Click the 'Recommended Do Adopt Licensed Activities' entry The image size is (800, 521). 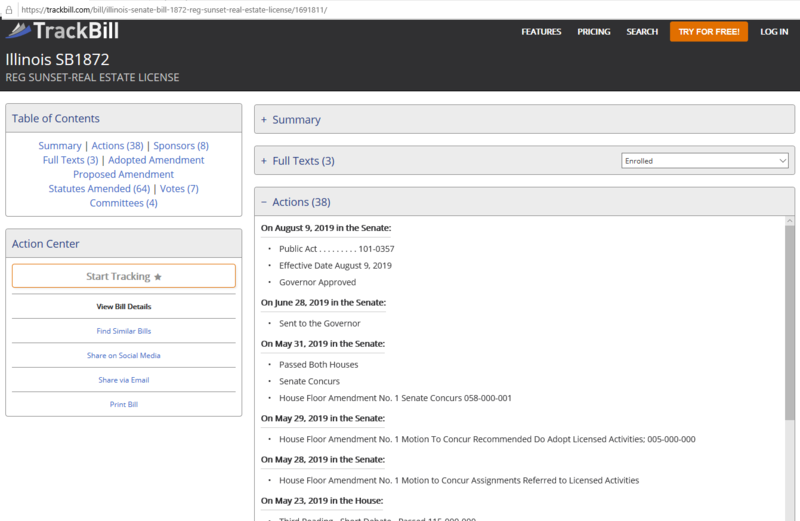tap(487, 439)
